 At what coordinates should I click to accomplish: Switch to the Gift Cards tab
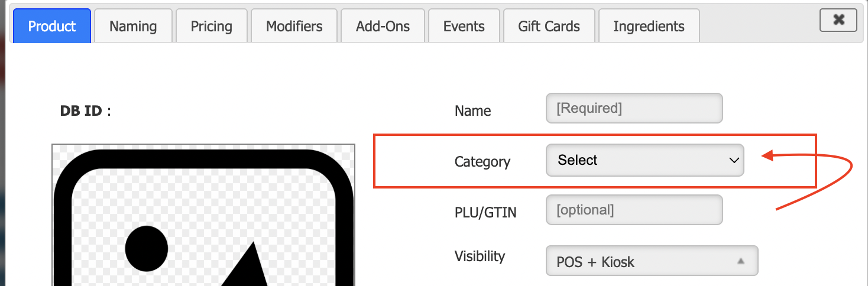point(549,26)
